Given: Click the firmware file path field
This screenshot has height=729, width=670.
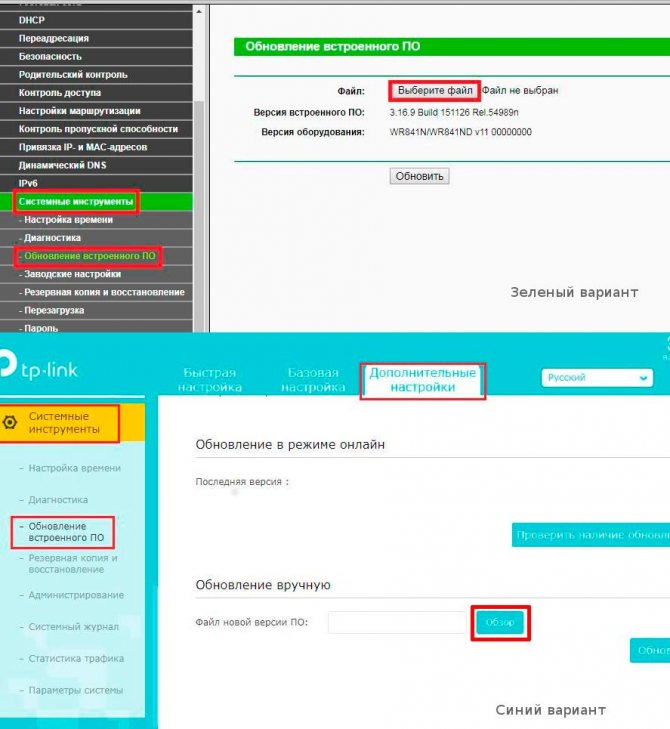Looking at the screenshot, I should (x=397, y=622).
